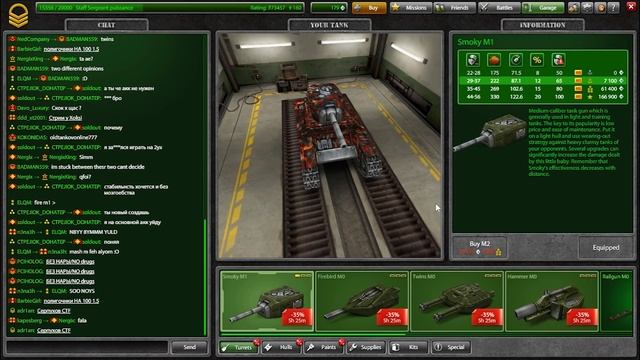Screen dimensions: 640x360
Task: Open the Friends list
Action: click(454, 8)
